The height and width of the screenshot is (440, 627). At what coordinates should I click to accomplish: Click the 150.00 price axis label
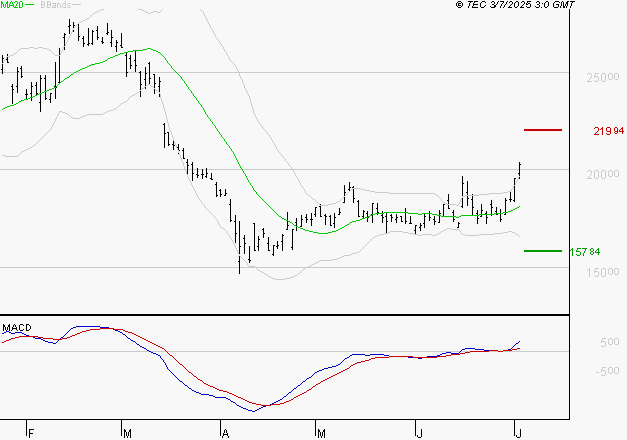(x=603, y=272)
